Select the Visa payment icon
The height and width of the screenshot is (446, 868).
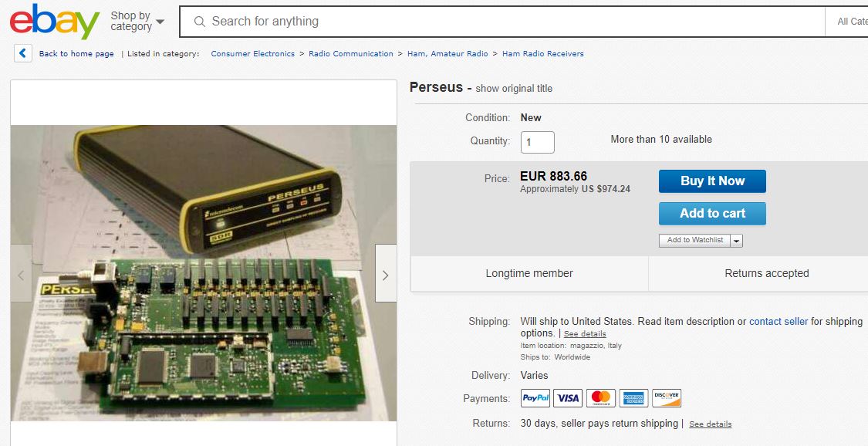click(568, 398)
